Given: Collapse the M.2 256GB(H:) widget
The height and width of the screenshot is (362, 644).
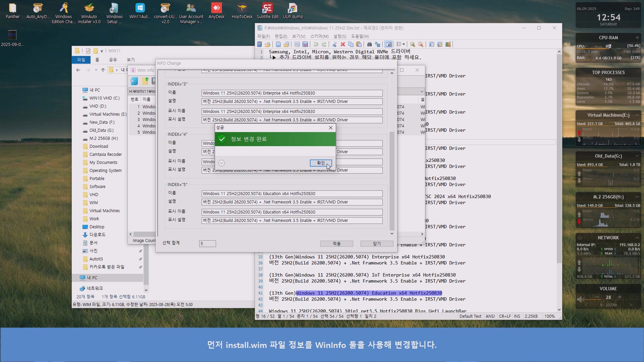Looking at the screenshot, I should click(x=637, y=197).
